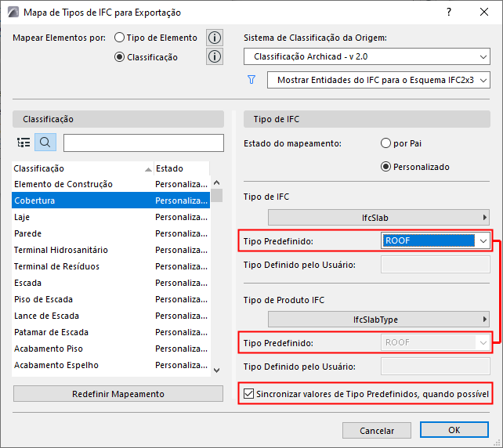Select the Piso de Escada row
The height and width of the screenshot is (448, 503).
[x=111, y=299]
